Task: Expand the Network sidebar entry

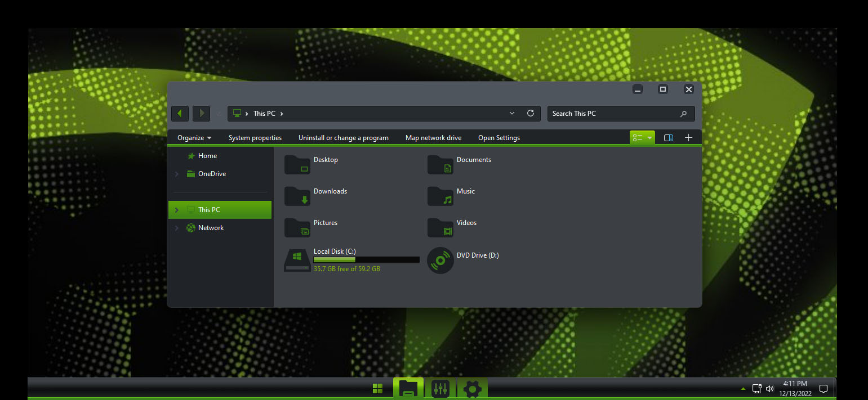Action: pos(176,227)
